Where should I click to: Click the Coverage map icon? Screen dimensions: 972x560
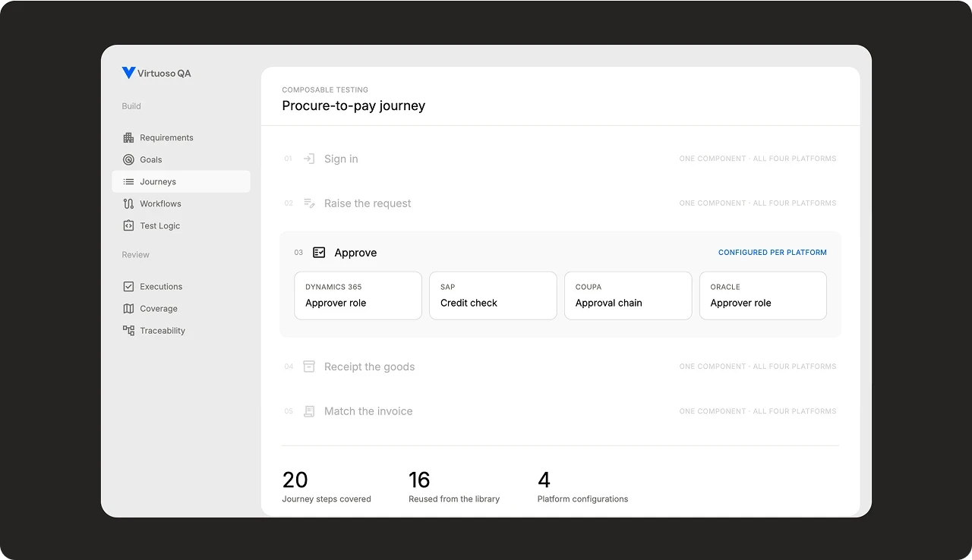click(128, 308)
